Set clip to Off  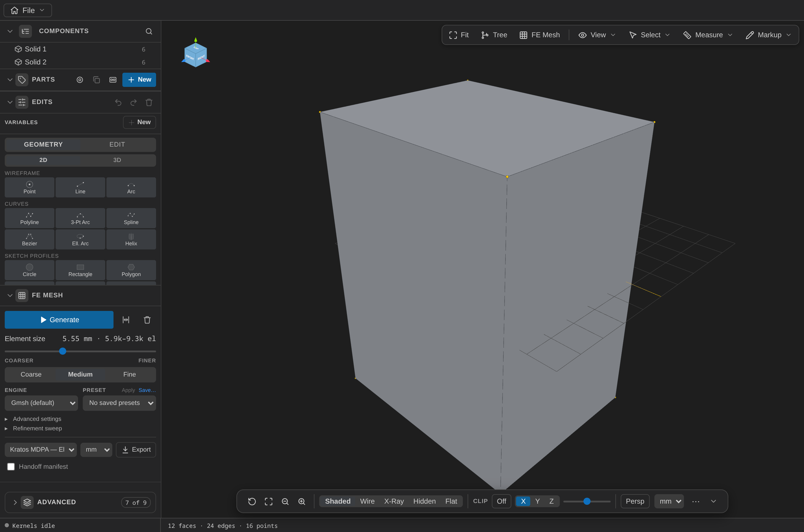click(x=501, y=502)
